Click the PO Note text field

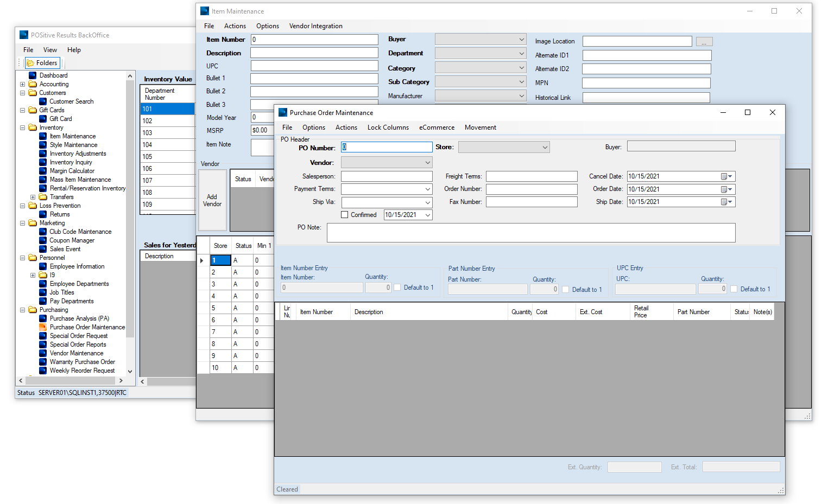click(x=530, y=233)
